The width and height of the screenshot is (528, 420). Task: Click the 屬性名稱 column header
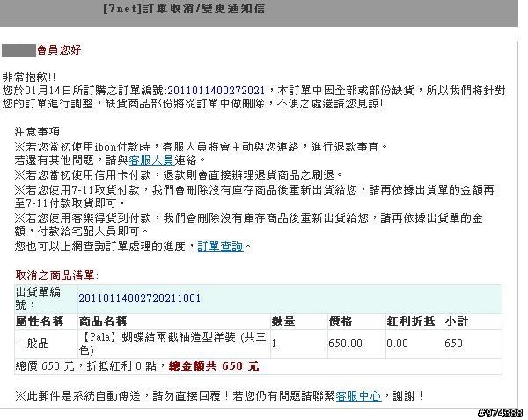[40, 321]
